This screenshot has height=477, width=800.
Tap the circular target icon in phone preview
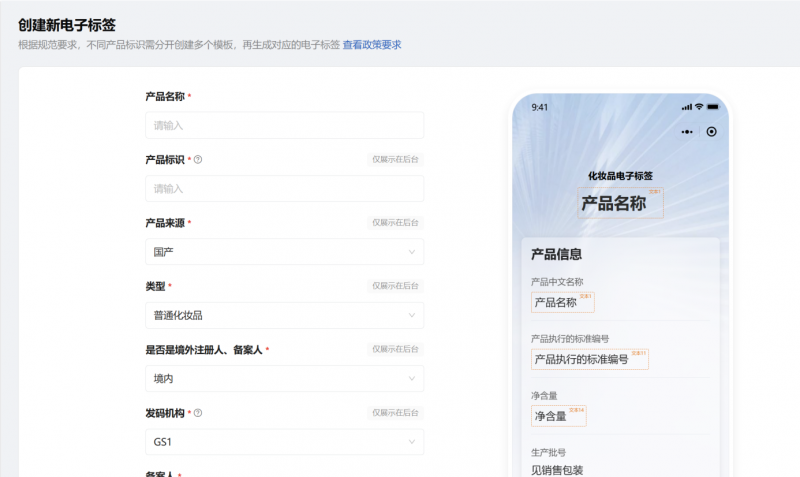pos(711,131)
